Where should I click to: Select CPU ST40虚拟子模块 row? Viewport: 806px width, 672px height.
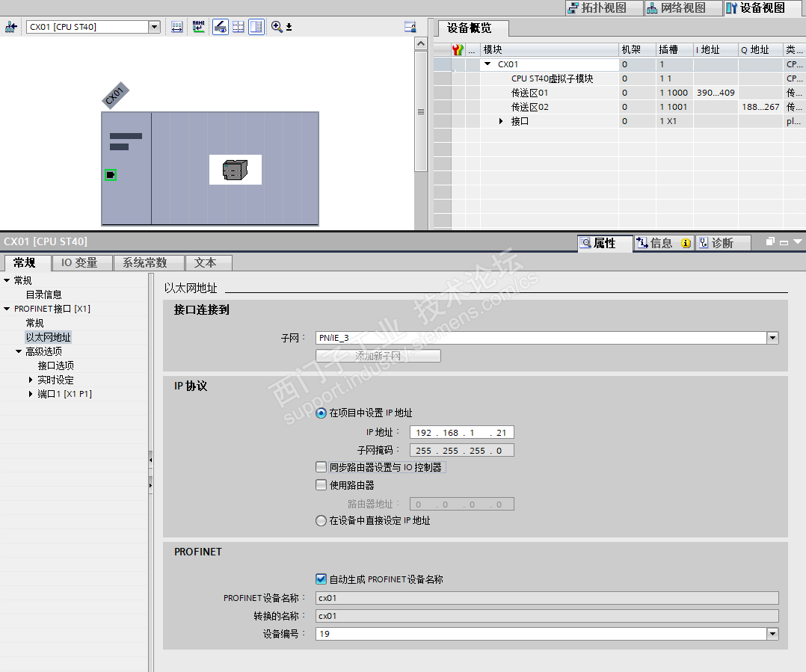pos(619,78)
